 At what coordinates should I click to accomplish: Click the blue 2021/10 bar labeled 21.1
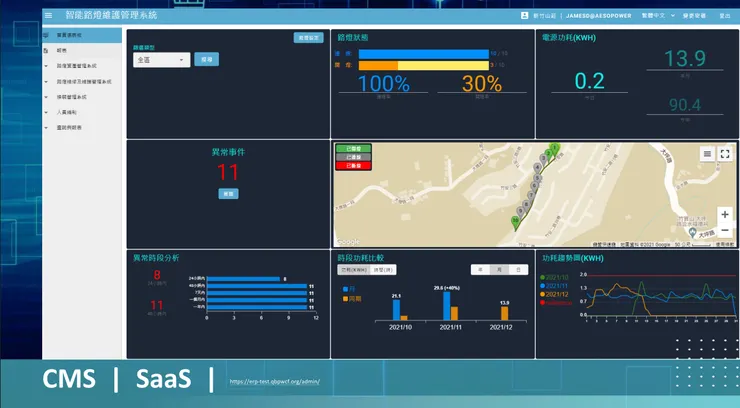pyautogui.click(x=396, y=310)
